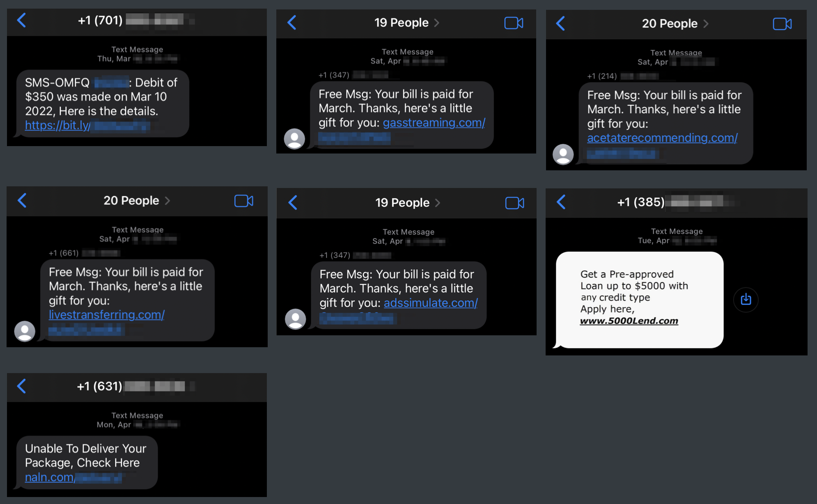The width and height of the screenshot is (817, 504).
Task: Open sender avatar beside livestransferring.com message
Action: (25, 331)
